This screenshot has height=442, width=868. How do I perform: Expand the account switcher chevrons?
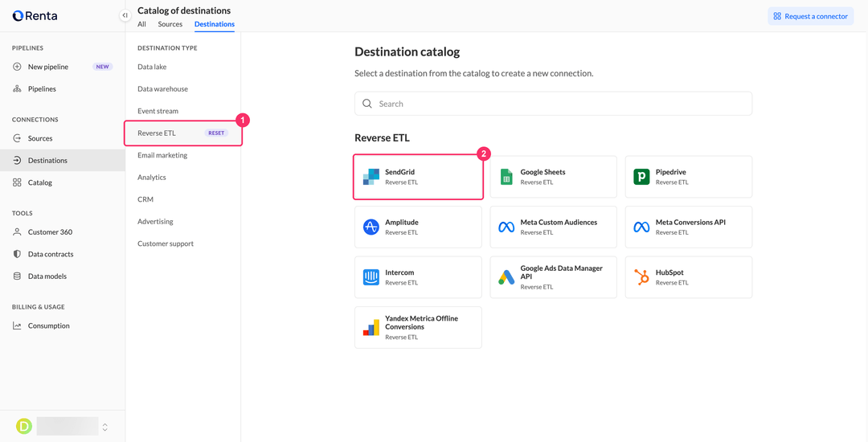pos(105,427)
